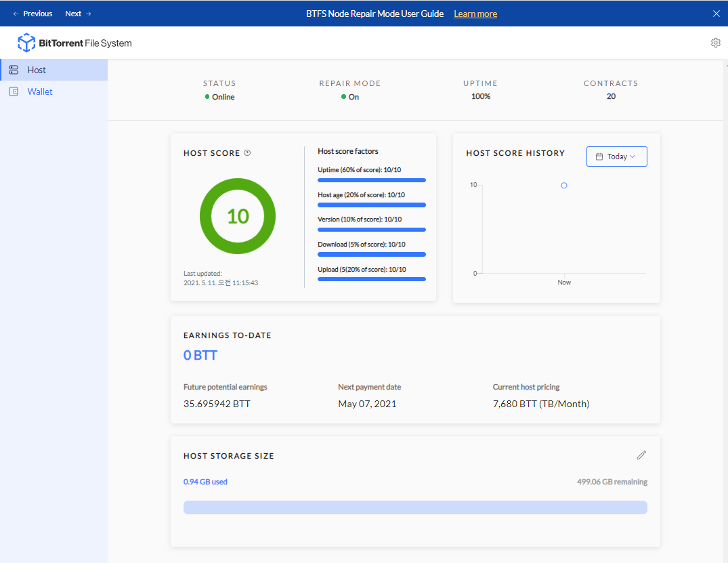Open the settings gear icon
Screen dimensions: 728x563
[715, 43]
